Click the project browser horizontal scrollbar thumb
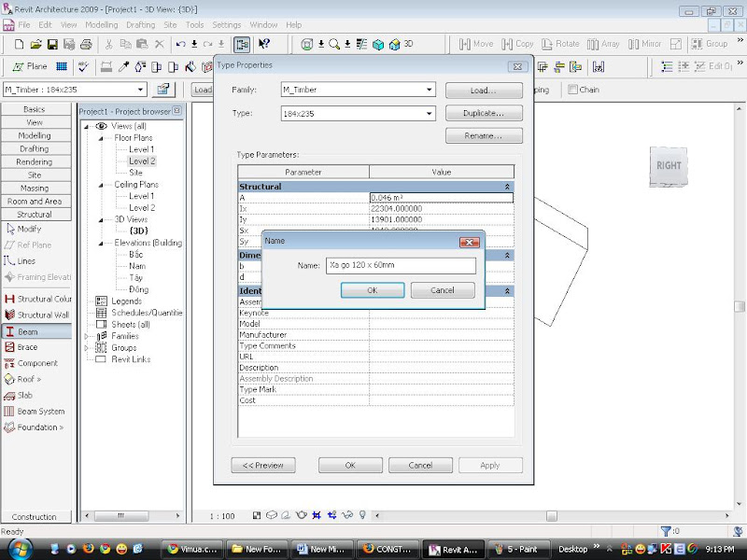This screenshot has height=560, width=747. [121, 516]
